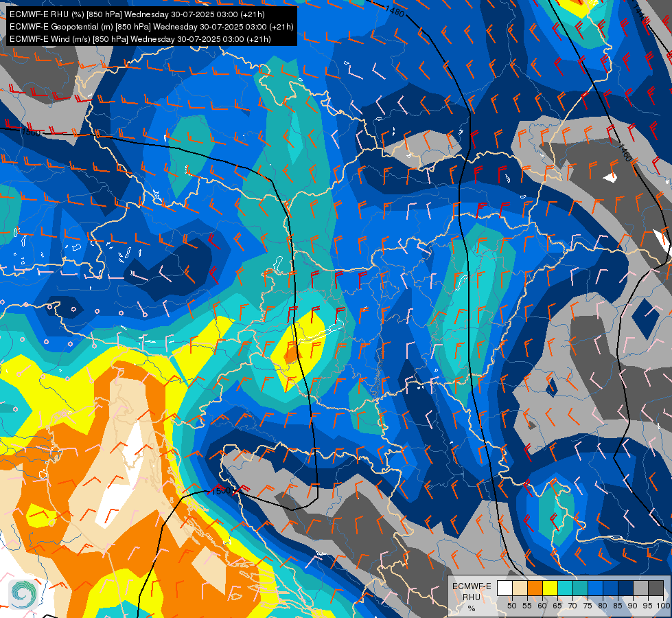Click the '1480' geopotential contour label

coord(395,10)
